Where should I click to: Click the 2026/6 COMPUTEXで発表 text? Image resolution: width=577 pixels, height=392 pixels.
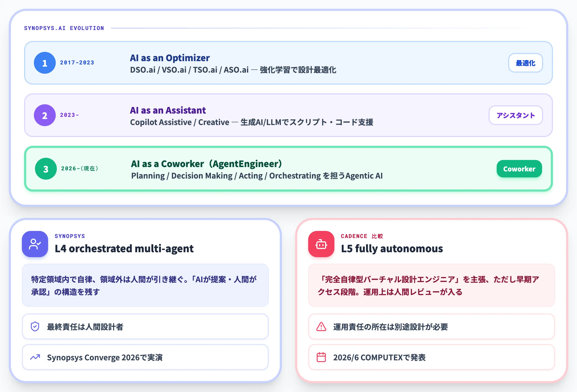[x=379, y=357]
